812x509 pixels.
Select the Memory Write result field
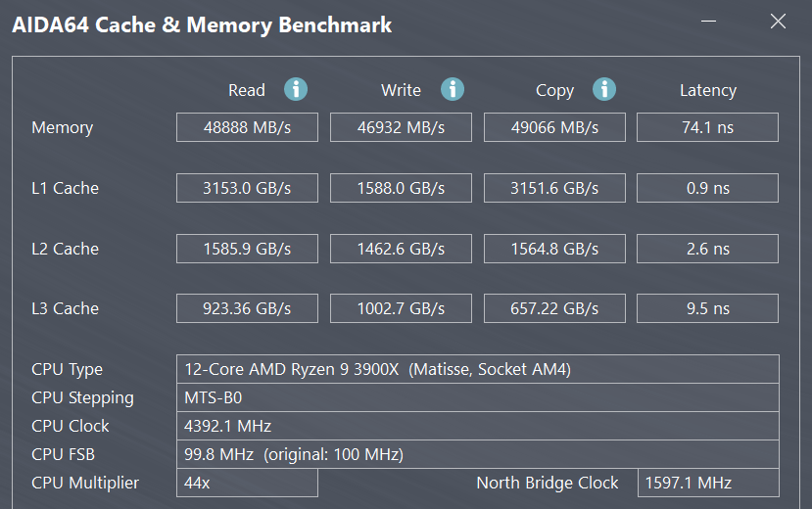click(401, 127)
